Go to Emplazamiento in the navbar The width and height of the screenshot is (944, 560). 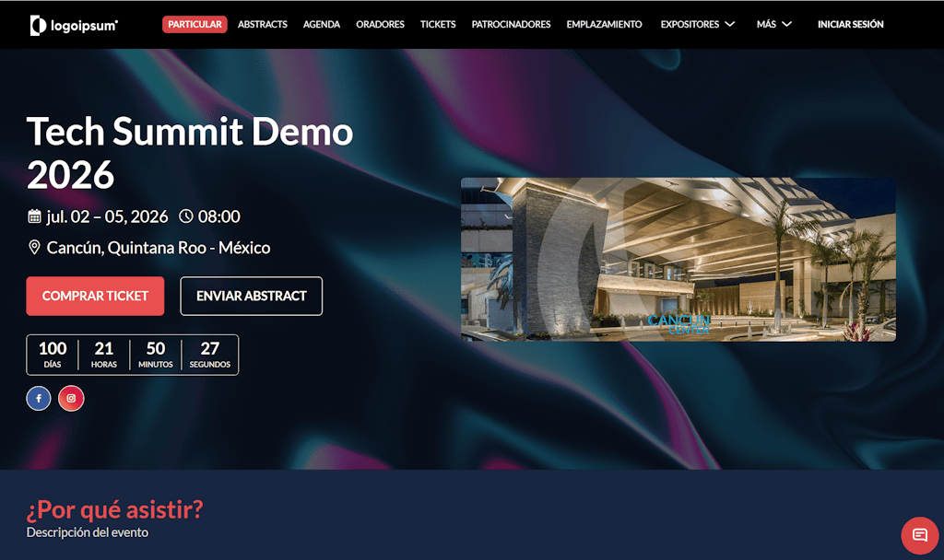pyautogui.click(x=604, y=25)
